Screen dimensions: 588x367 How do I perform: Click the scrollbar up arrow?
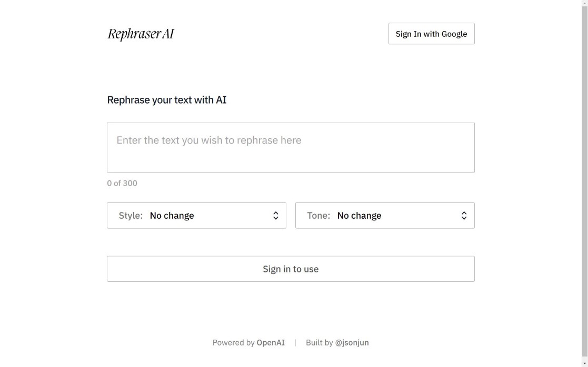(584, 3)
